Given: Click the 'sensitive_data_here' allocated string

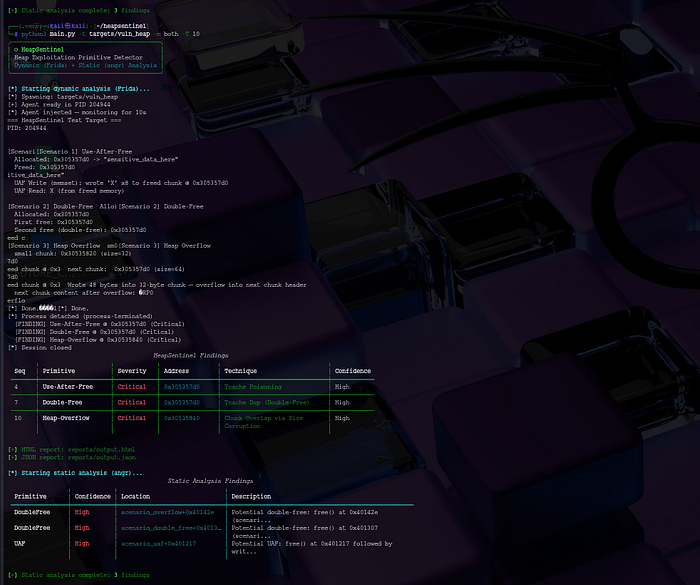Looking at the screenshot, I should point(141,159).
